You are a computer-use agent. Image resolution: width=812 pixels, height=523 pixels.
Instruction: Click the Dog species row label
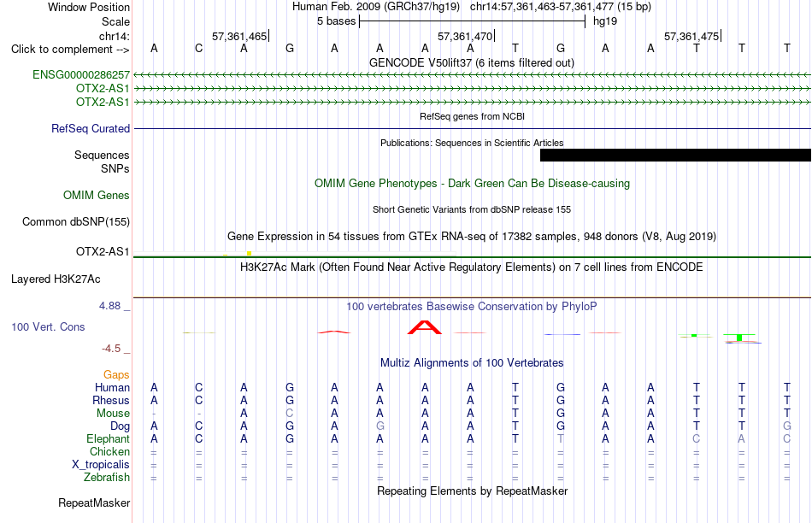point(121,426)
